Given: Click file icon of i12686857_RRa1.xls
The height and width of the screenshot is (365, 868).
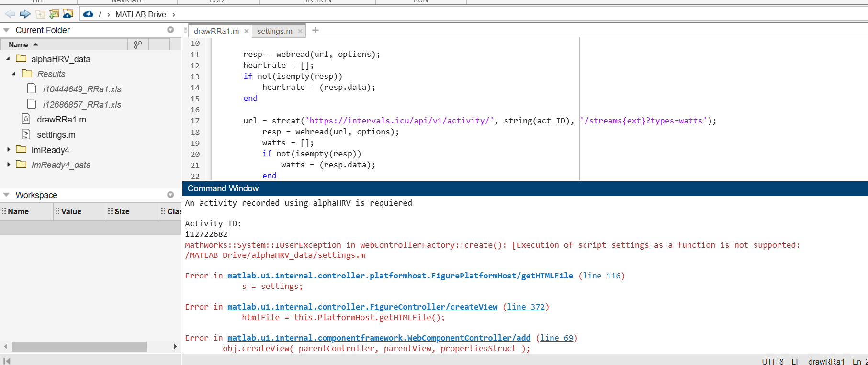Looking at the screenshot, I should (x=32, y=104).
